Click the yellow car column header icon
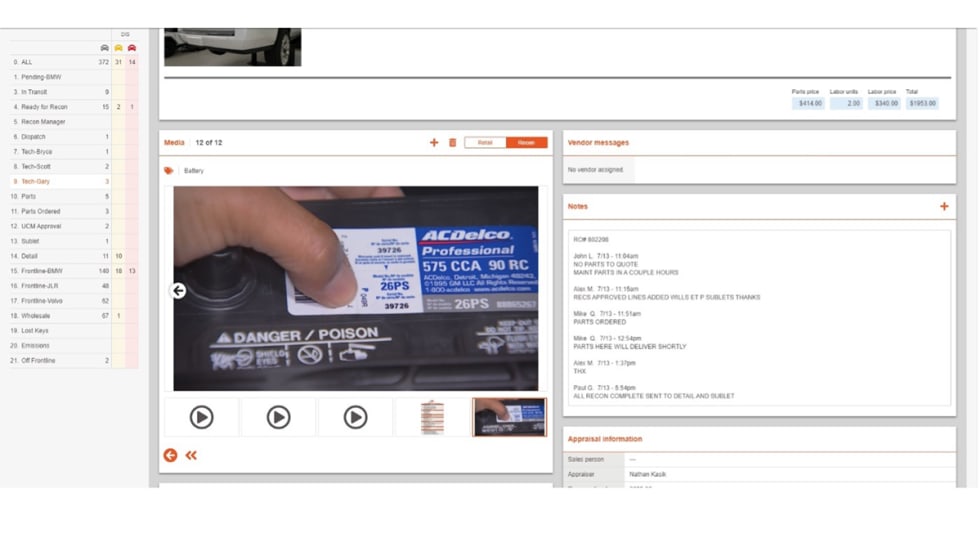 (x=118, y=48)
